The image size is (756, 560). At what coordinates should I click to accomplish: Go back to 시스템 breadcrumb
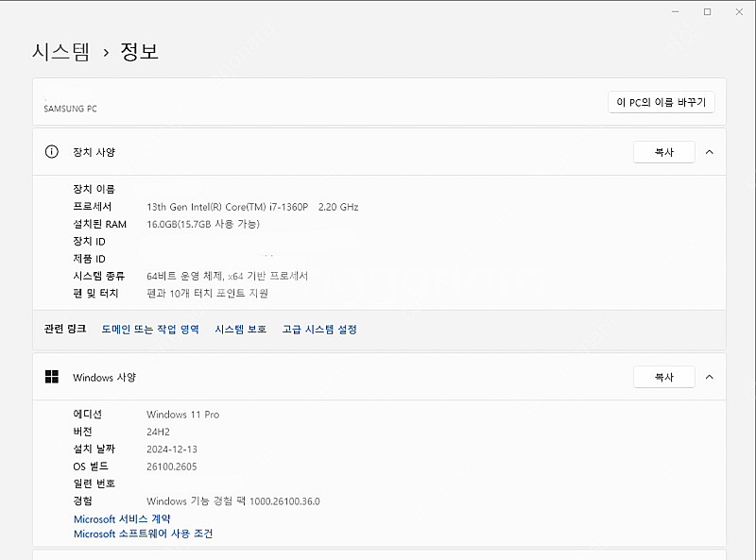click(x=60, y=52)
